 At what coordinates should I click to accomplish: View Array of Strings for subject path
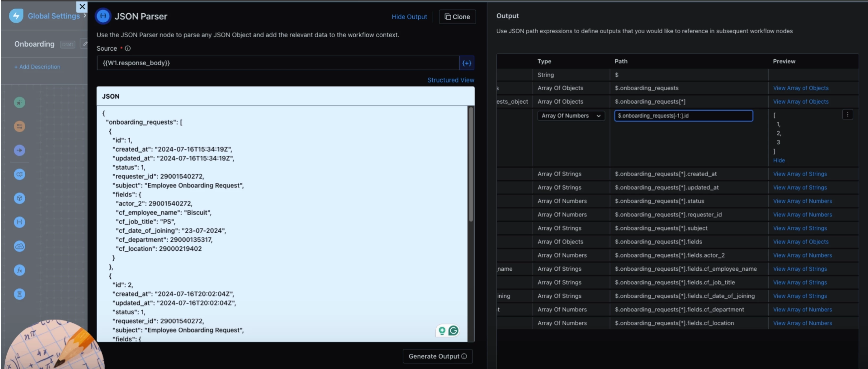[x=800, y=228]
